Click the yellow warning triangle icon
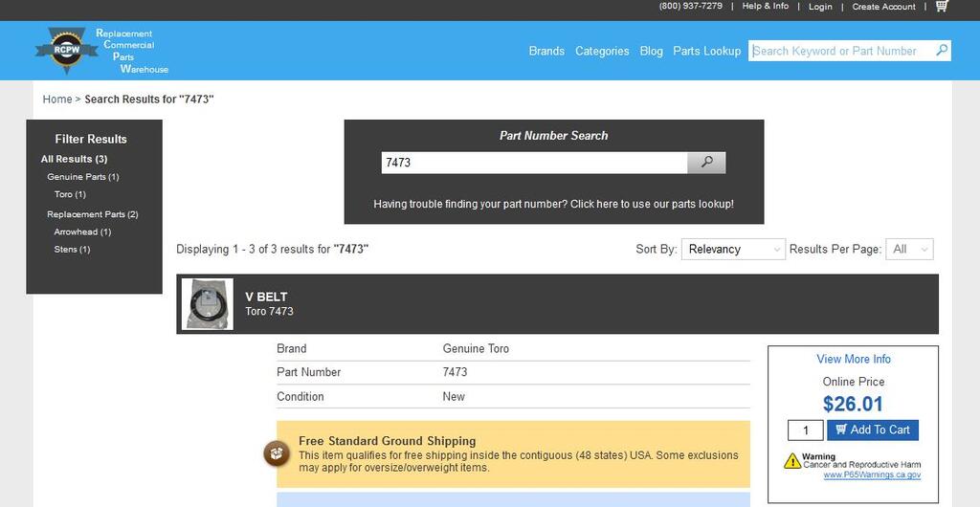 792,461
